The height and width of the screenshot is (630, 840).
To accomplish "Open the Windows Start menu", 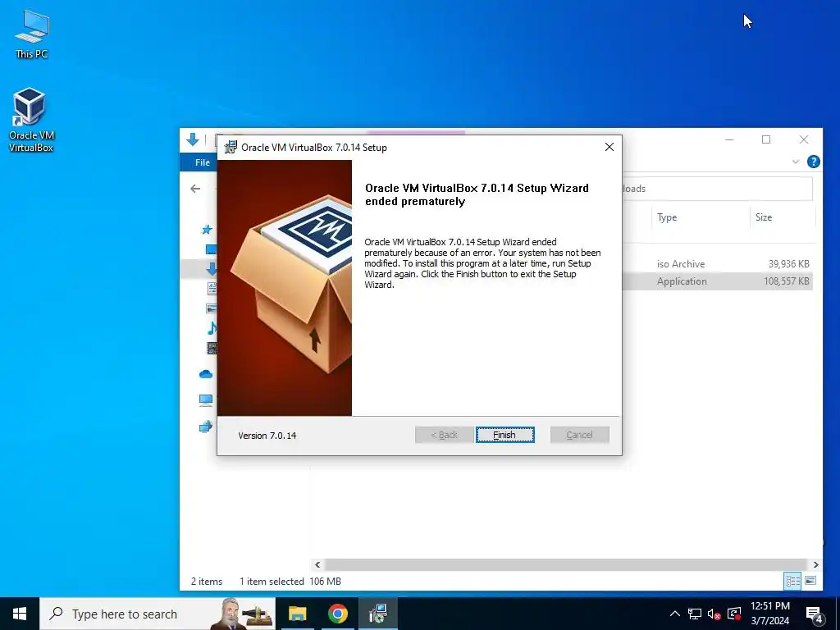I will pyautogui.click(x=20, y=614).
